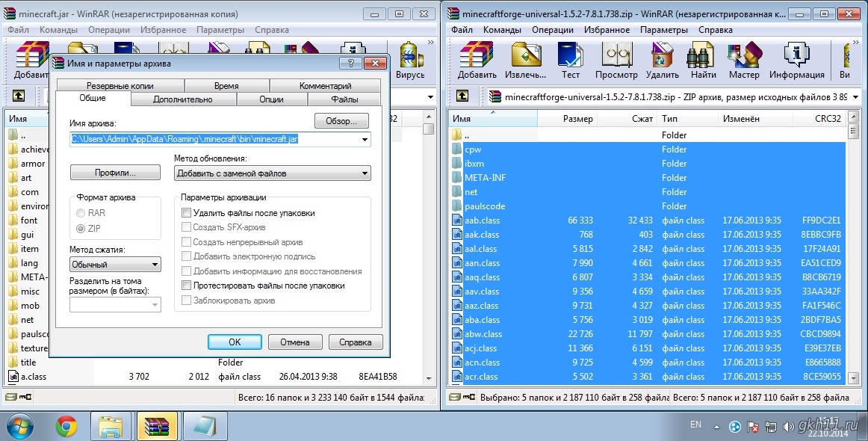Switch to Опции tab
The height and width of the screenshot is (441, 868).
pyautogui.click(x=271, y=99)
